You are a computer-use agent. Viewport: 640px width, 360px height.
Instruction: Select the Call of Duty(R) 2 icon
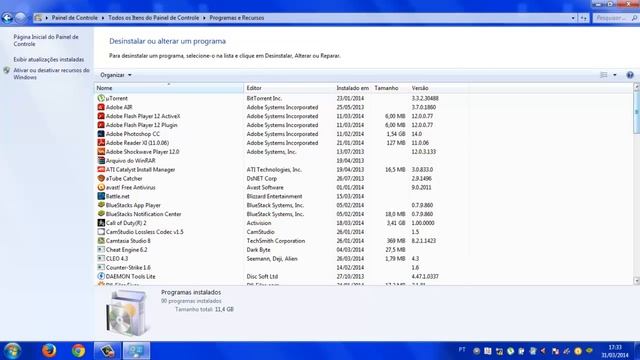point(101,223)
